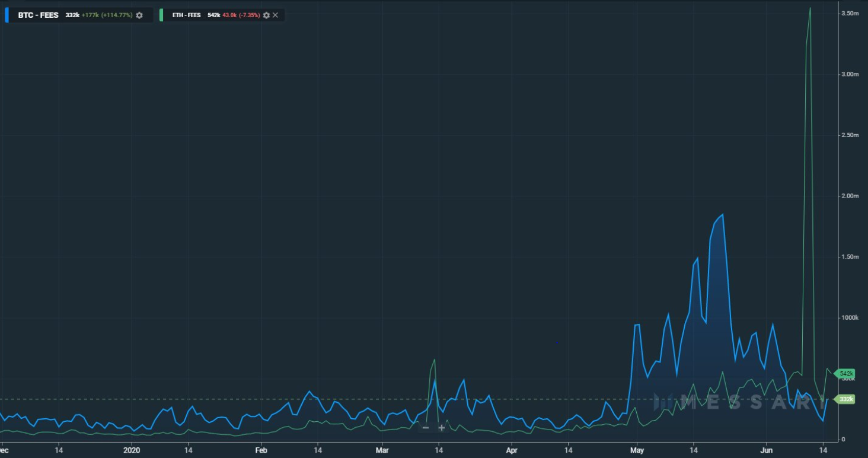Click the zoom in plus icon
Image resolution: width=868 pixels, height=458 pixels.
pos(441,427)
